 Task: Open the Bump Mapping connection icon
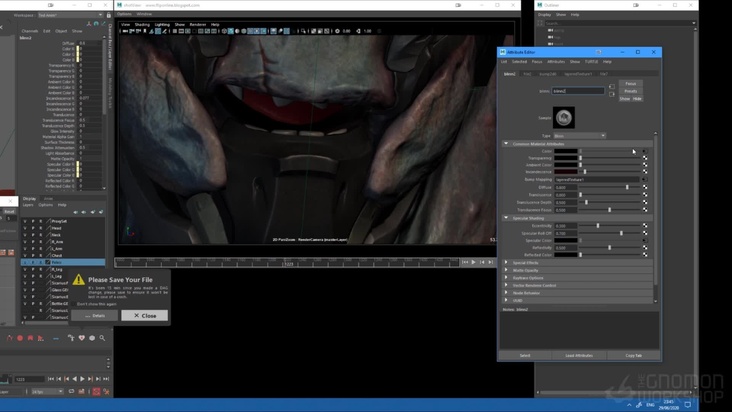[x=645, y=179]
